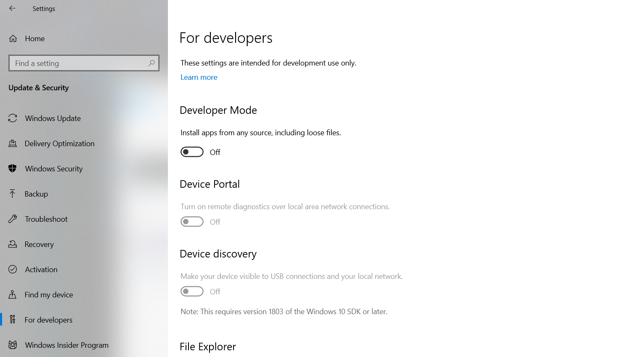Click the Windows Update sync icon

tap(13, 118)
